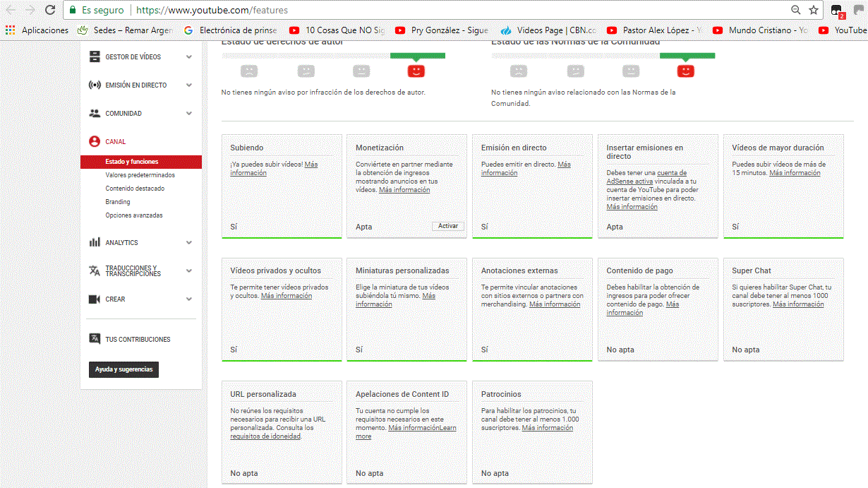This screenshot has height=488, width=868.
Task: Click the Miniaturas personalizadas card title
Action: click(402, 270)
